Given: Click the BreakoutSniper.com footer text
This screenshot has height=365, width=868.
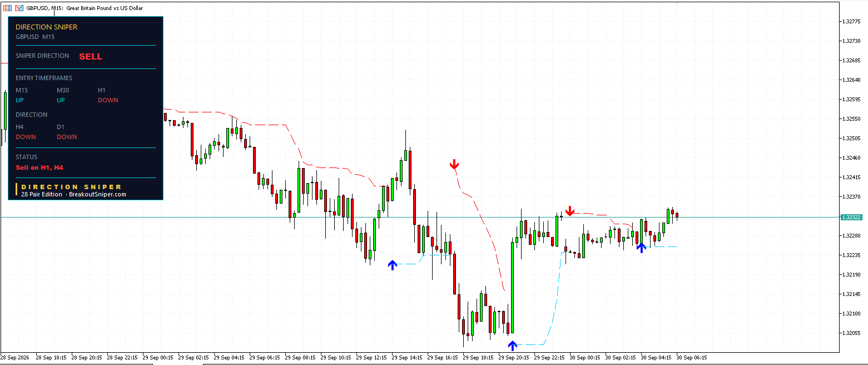Looking at the screenshot, I should click(97, 194).
